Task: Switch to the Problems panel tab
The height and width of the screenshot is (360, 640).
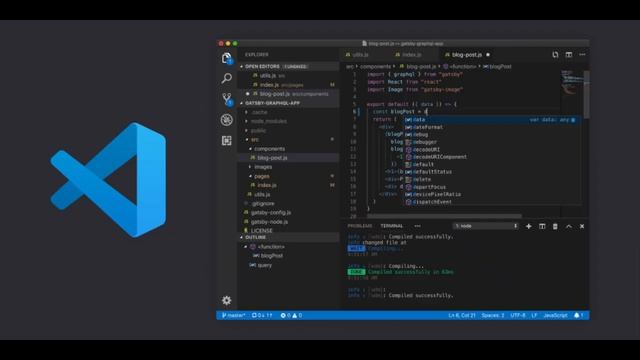Action: point(360,226)
